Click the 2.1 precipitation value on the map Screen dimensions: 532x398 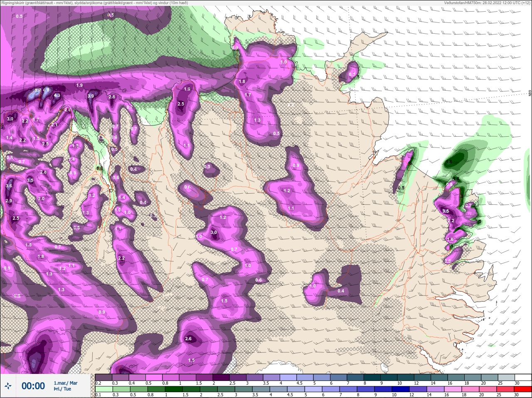(x=54, y=125)
